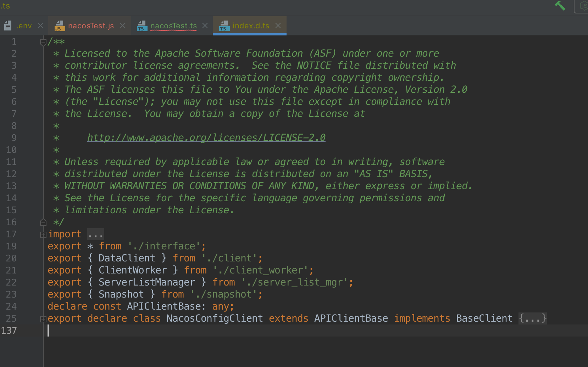Click the './interface' import path

pos(164,246)
